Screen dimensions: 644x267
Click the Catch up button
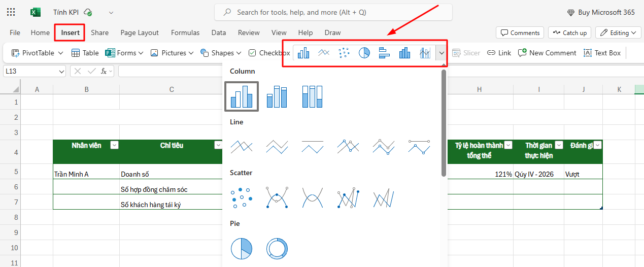click(x=569, y=32)
